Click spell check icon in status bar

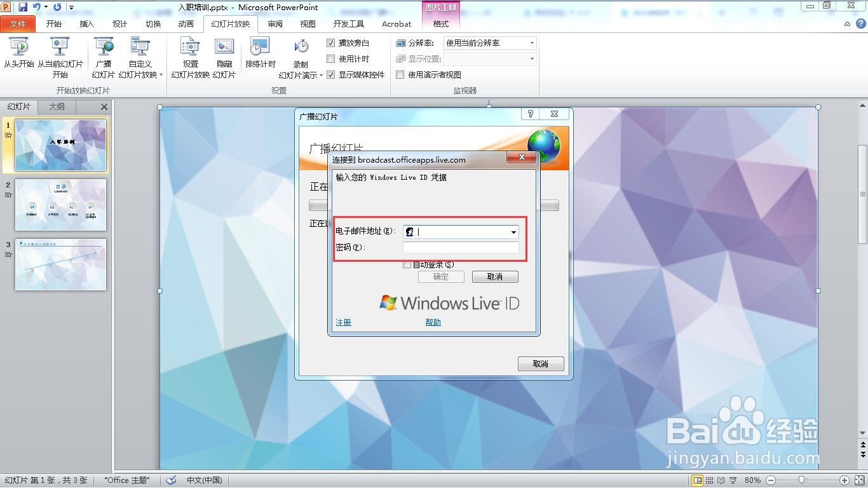171,480
